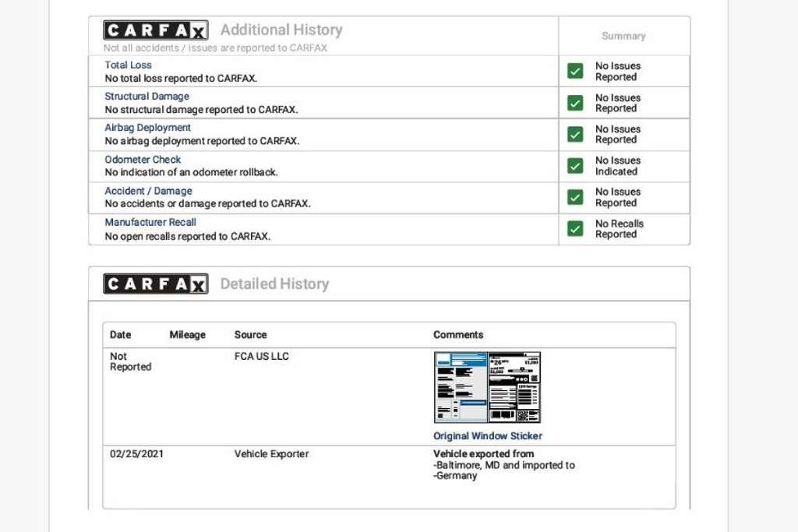Click the Summary column header
This screenshot has width=798, height=532.
623,36
